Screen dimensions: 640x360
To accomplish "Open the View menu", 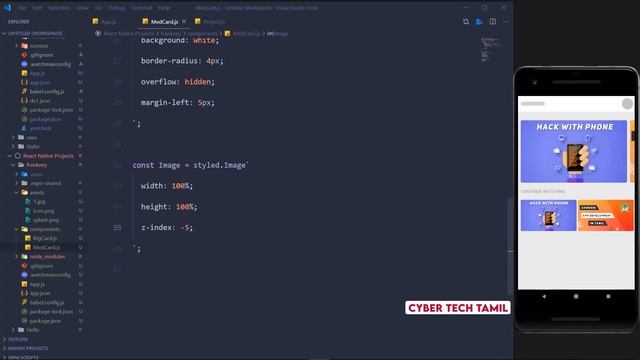I will [x=82, y=8].
